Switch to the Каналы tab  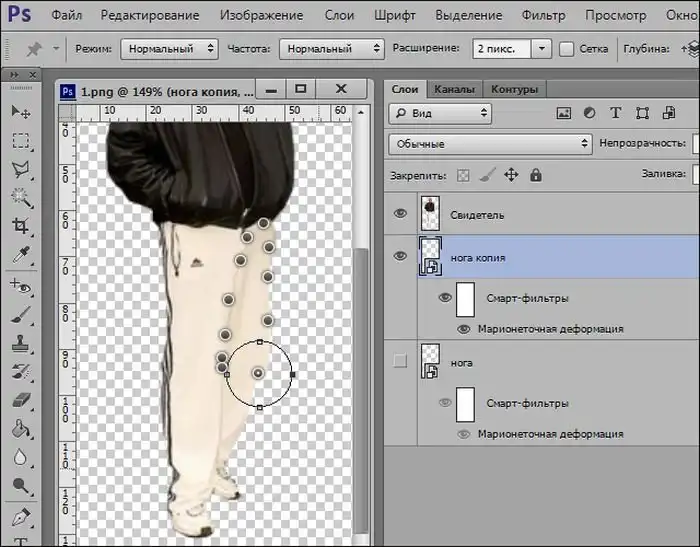(455, 89)
